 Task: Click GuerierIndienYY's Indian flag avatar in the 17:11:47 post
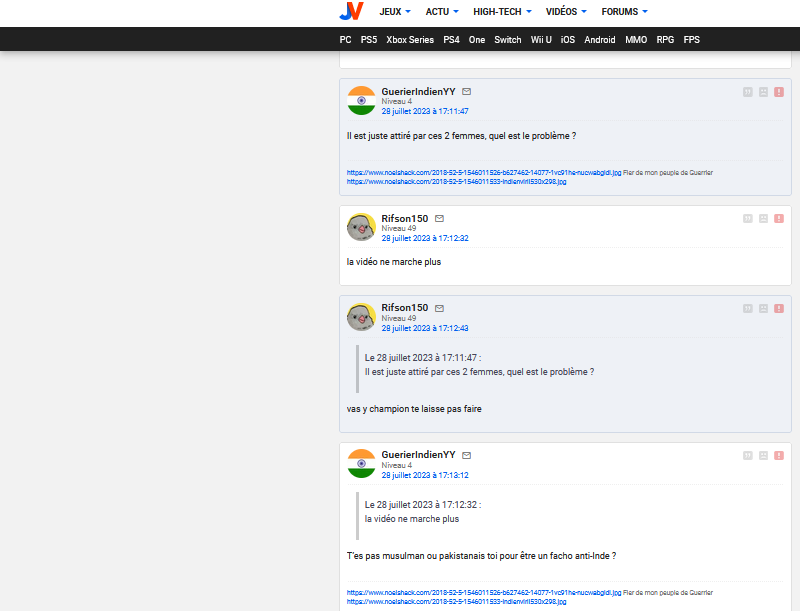pyautogui.click(x=361, y=100)
